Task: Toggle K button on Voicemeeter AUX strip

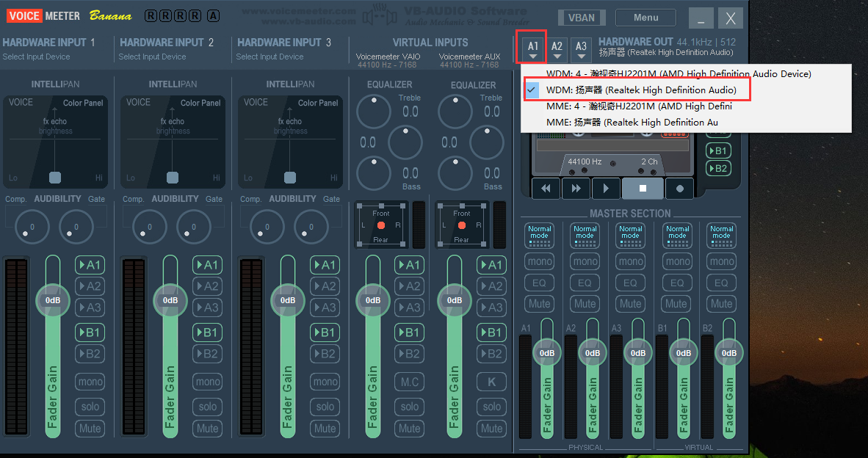Action: click(491, 382)
